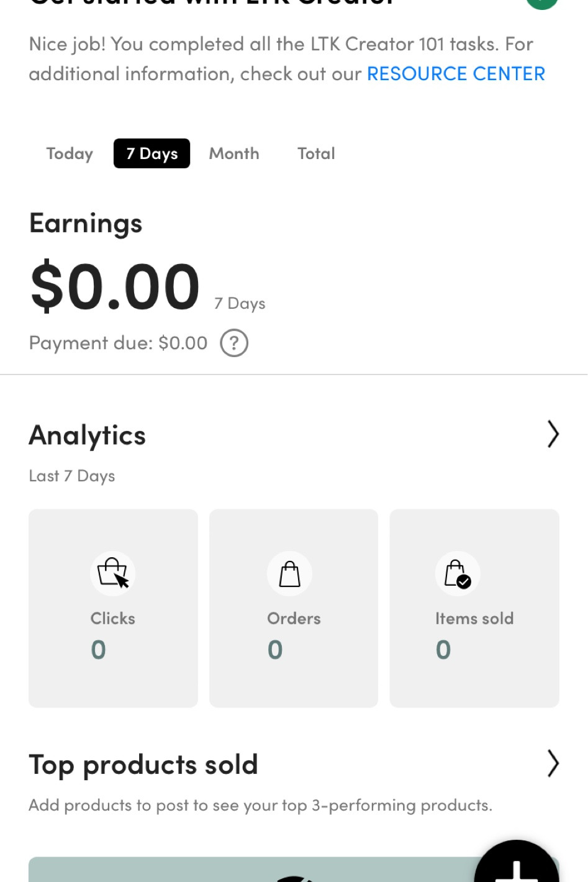Tap the Items sold bag icon
The image size is (588, 882).
[458, 574]
